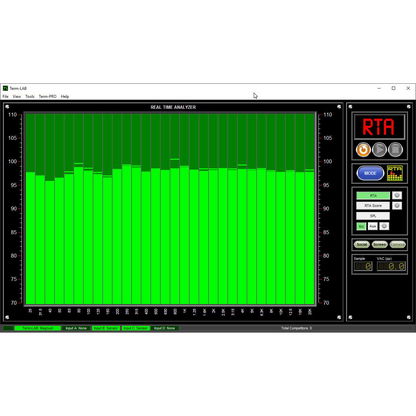This screenshot has width=416, height=416.
Task: Click the gray stop button
Action: [x=396, y=150]
